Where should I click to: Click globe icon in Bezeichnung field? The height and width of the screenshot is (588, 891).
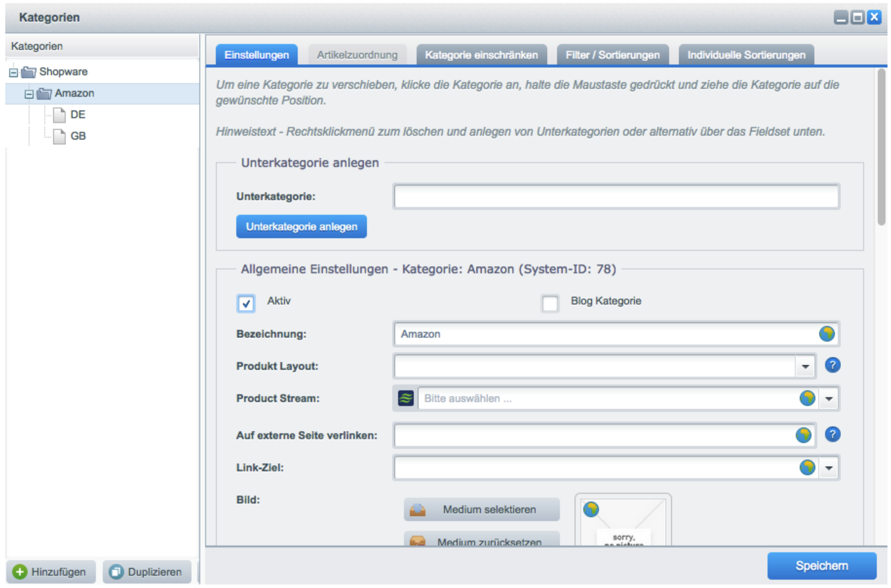[x=826, y=334]
